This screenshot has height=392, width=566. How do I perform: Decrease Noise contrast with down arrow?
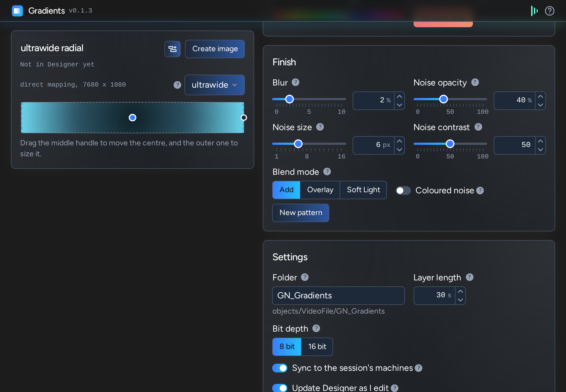tap(540, 150)
